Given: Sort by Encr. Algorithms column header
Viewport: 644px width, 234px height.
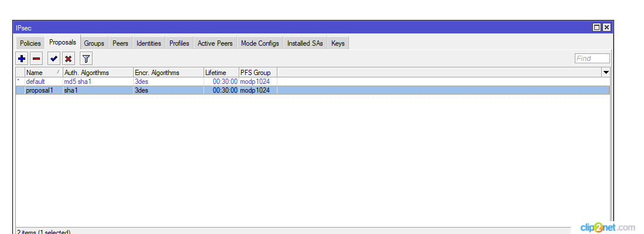Looking at the screenshot, I should click(x=169, y=73).
